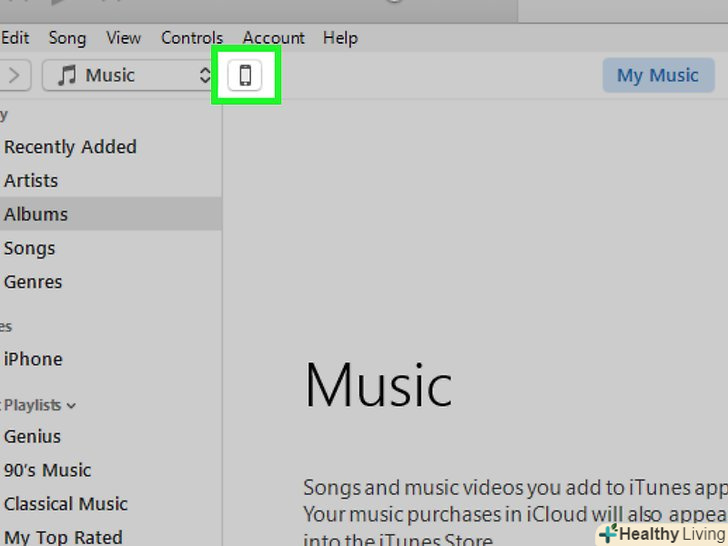Screen dimensions: 728x546
Task: Switch to the My Music tab
Action: (x=658, y=75)
